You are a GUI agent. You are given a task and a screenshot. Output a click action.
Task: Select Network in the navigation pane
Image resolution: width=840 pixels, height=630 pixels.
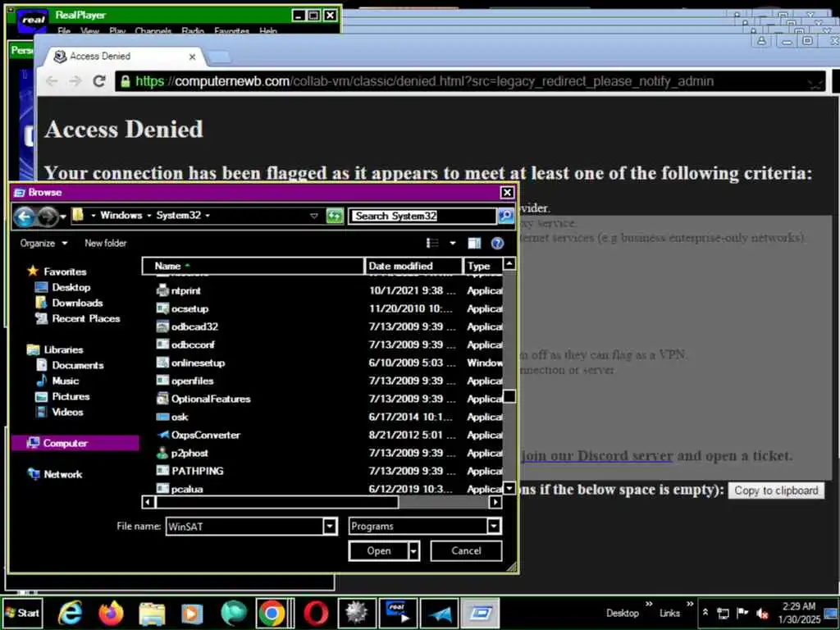coord(55,475)
